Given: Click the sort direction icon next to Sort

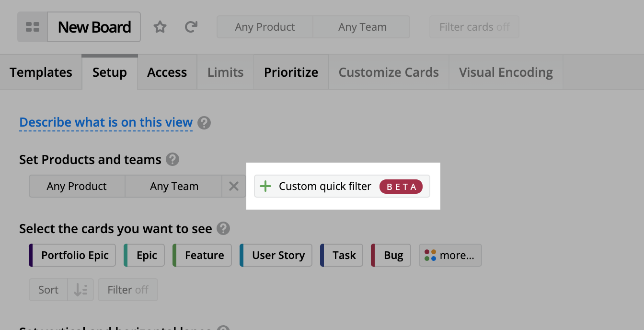Looking at the screenshot, I should (x=80, y=290).
